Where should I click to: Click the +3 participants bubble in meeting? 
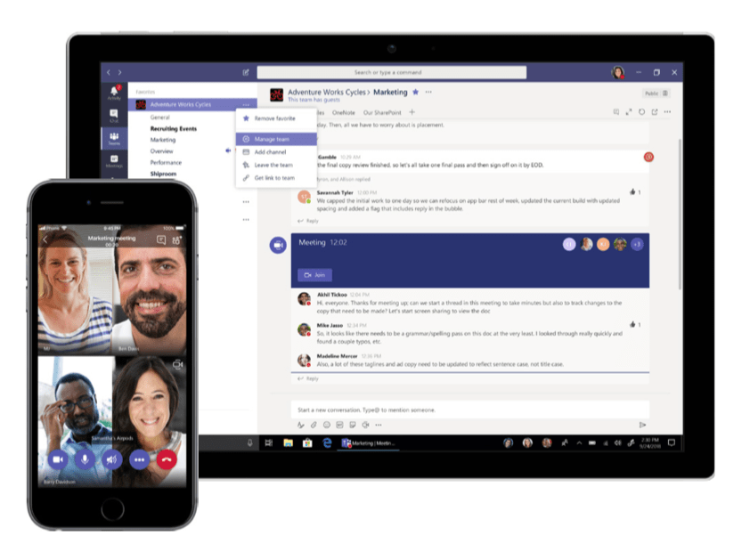[x=637, y=244]
